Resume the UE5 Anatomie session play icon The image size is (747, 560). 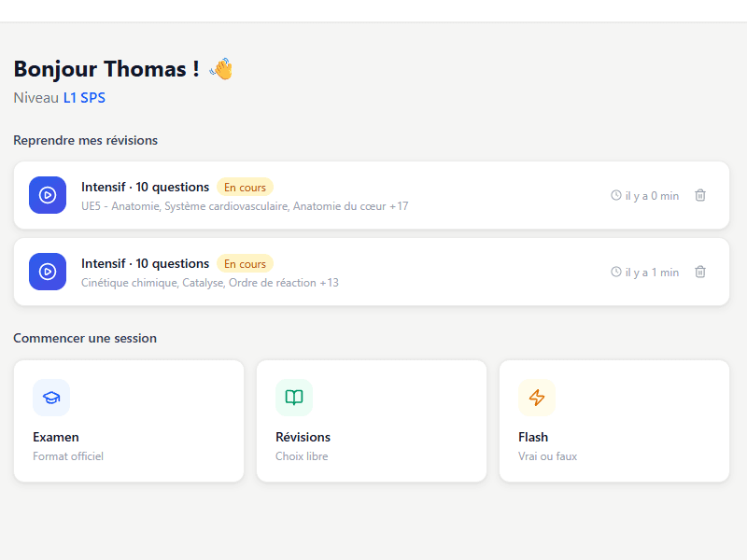pos(48,195)
